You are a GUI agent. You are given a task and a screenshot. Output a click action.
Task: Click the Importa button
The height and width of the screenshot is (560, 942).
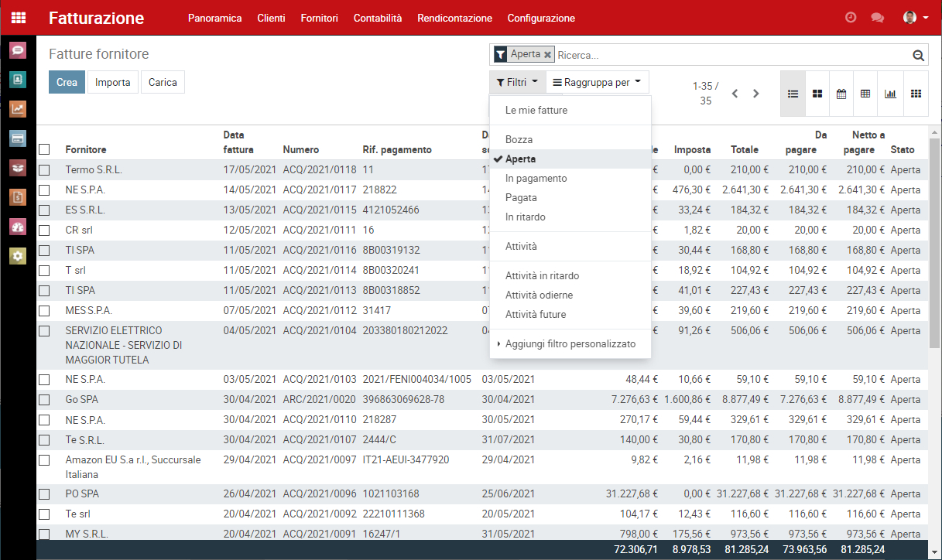[x=113, y=82]
